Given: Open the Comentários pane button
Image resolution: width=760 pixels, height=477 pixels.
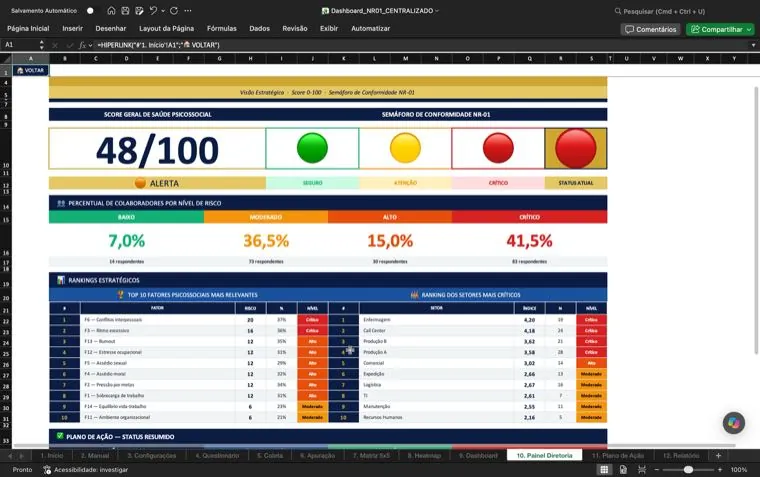Looking at the screenshot, I should click(650, 30).
